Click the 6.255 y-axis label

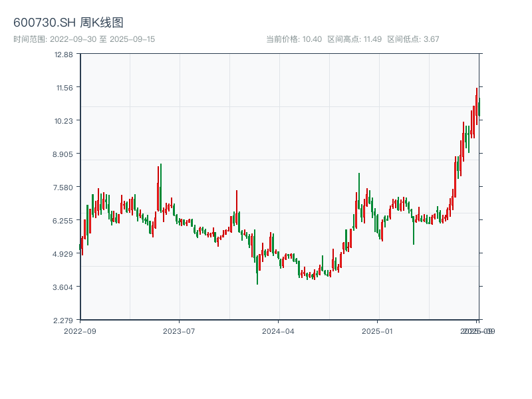point(63,221)
